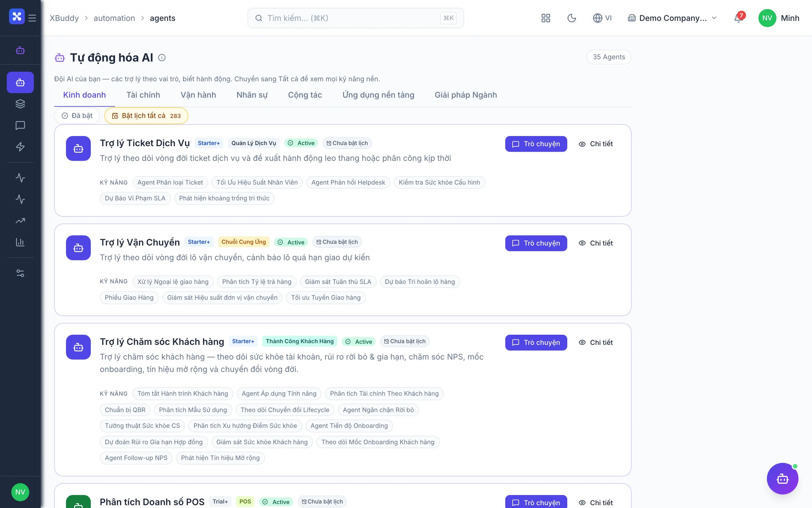Click the Quản Lý Dịch Vụ category tag
Viewport: 812px width, 508px height.
tap(254, 143)
